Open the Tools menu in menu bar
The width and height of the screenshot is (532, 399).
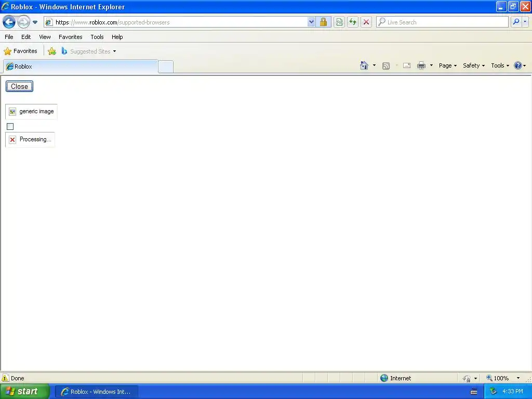tap(97, 37)
